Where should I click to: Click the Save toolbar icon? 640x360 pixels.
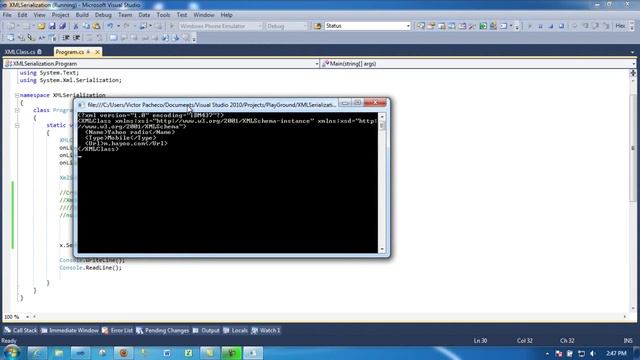pos(52,26)
